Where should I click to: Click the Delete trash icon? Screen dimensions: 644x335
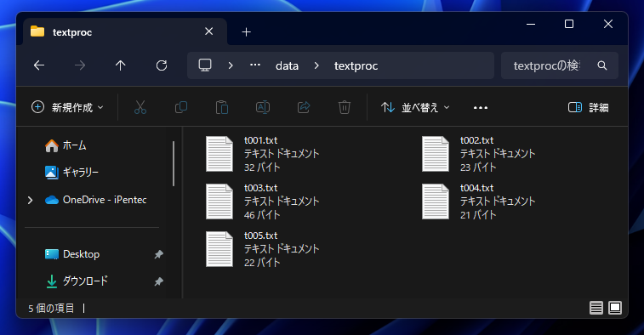(345, 108)
